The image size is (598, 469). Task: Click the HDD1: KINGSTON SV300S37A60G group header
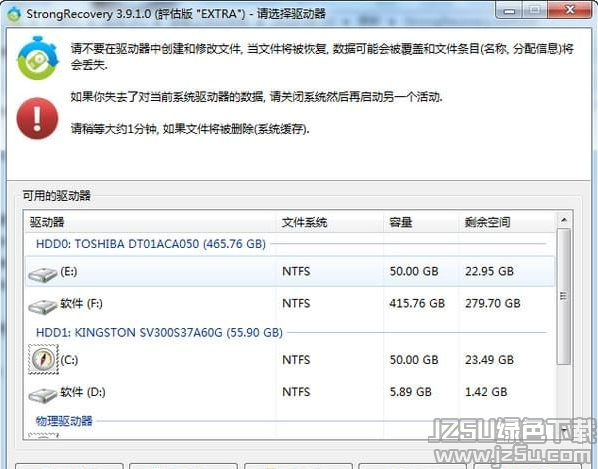[159, 332]
